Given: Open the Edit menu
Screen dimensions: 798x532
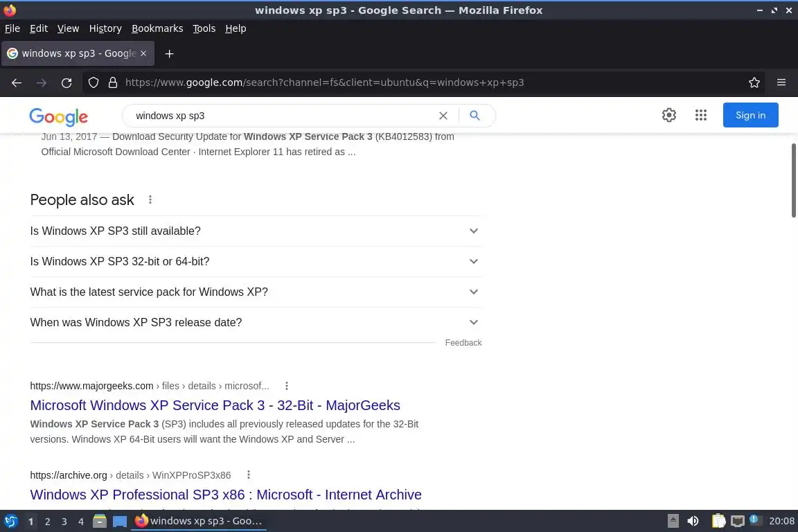Looking at the screenshot, I should click(39, 28).
